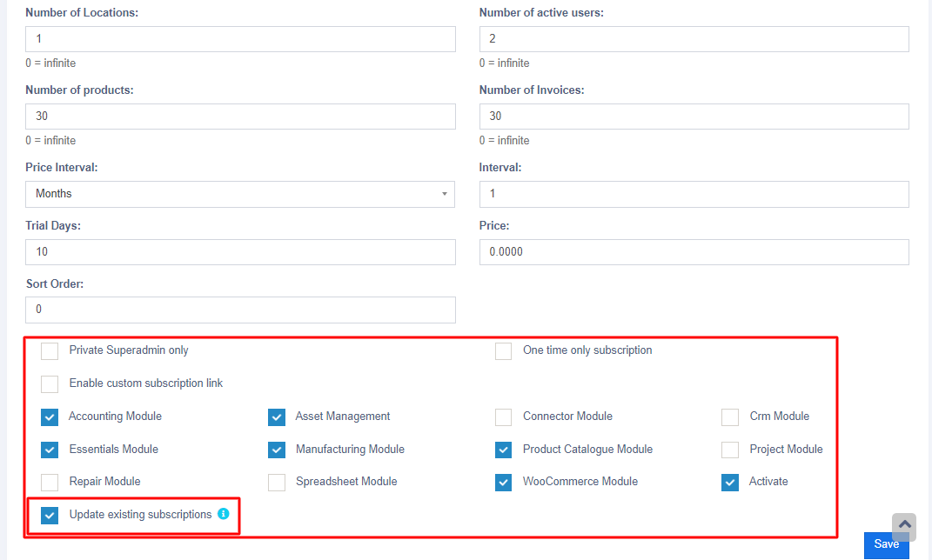932x560 pixels.
Task: Check the Crm Module box
Action: [730, 417]
